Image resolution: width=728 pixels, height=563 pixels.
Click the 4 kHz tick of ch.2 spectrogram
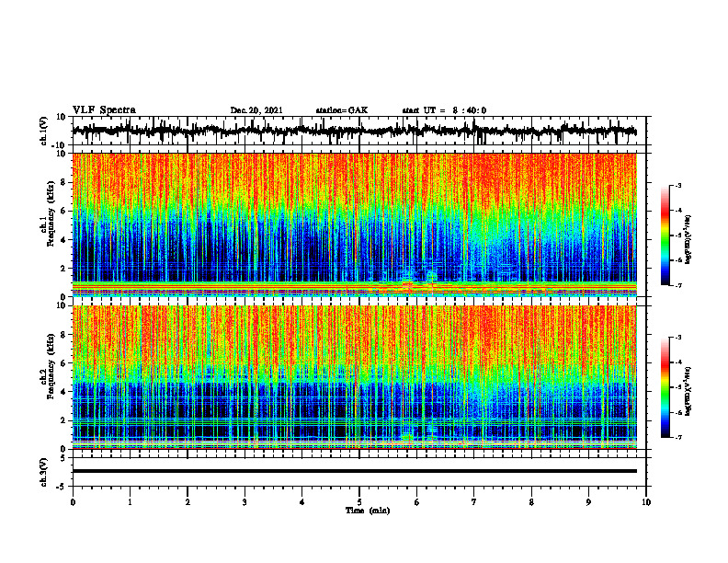coord(63,392)
